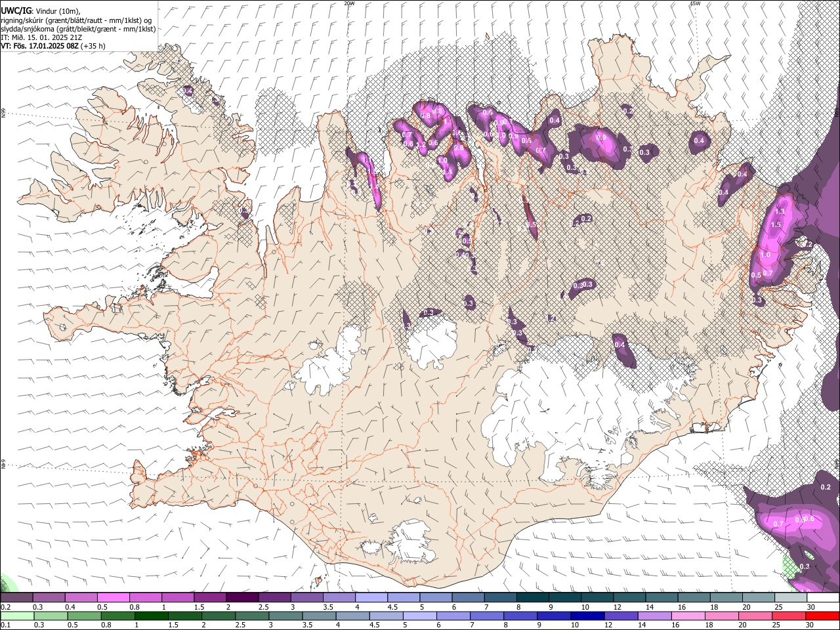Image resolution: width=840 pixels, height=630 pixels.
Task: Select the pale grey 25 swatch, upper legend row
Action: point(791,598)
